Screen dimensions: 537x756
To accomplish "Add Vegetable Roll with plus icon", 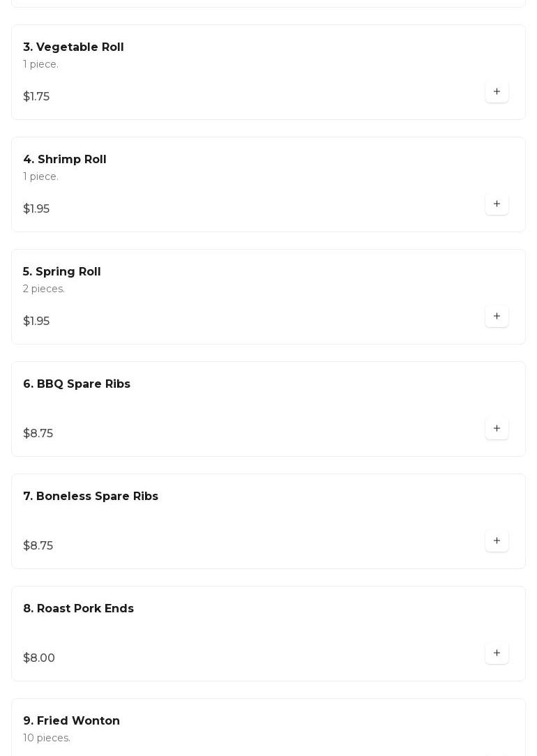I will point(497,91).
